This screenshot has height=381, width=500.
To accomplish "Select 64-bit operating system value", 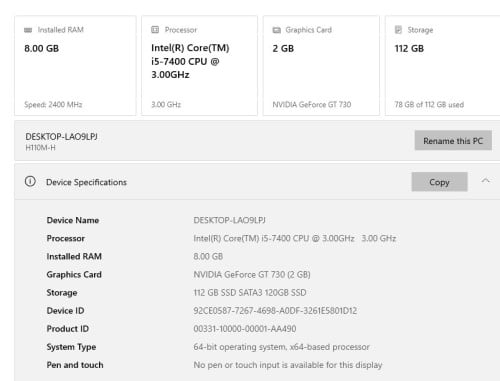I will point(281,347).
